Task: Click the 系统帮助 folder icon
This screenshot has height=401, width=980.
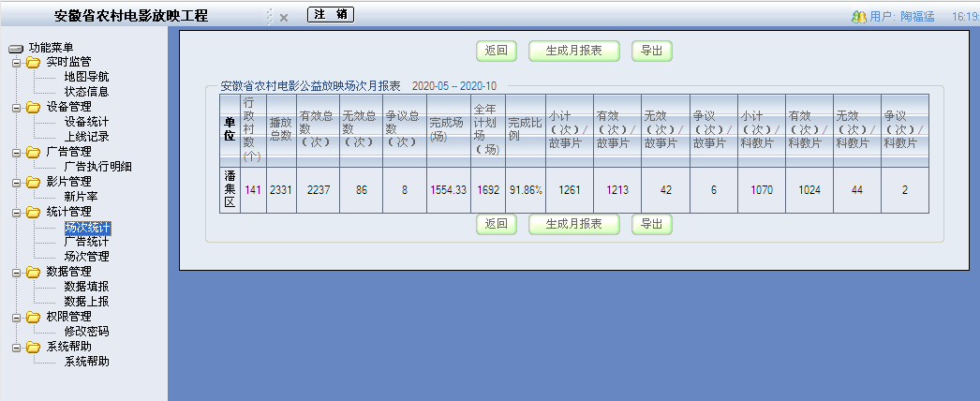Action: tap(34, 347)
